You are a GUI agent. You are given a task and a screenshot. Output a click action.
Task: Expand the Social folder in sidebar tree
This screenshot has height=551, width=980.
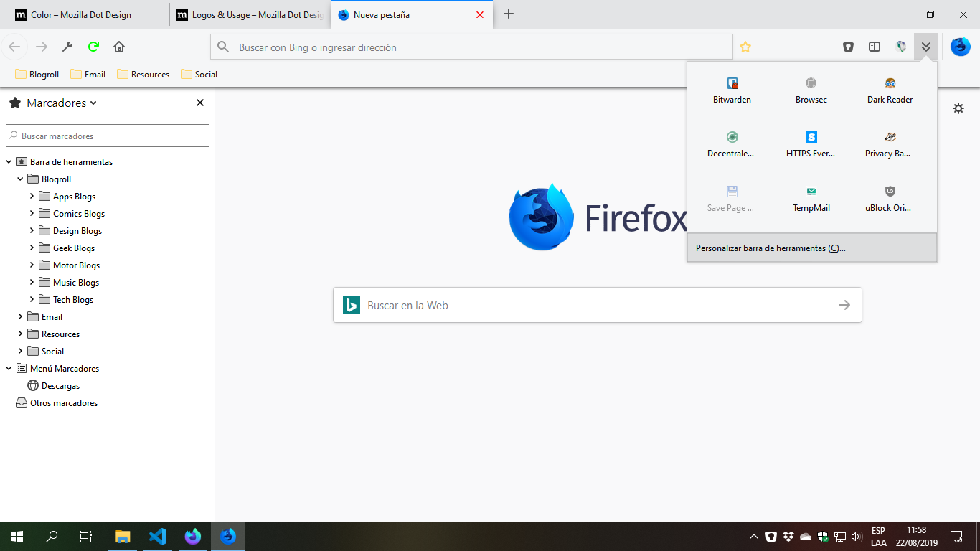click(x=21, y=351)
